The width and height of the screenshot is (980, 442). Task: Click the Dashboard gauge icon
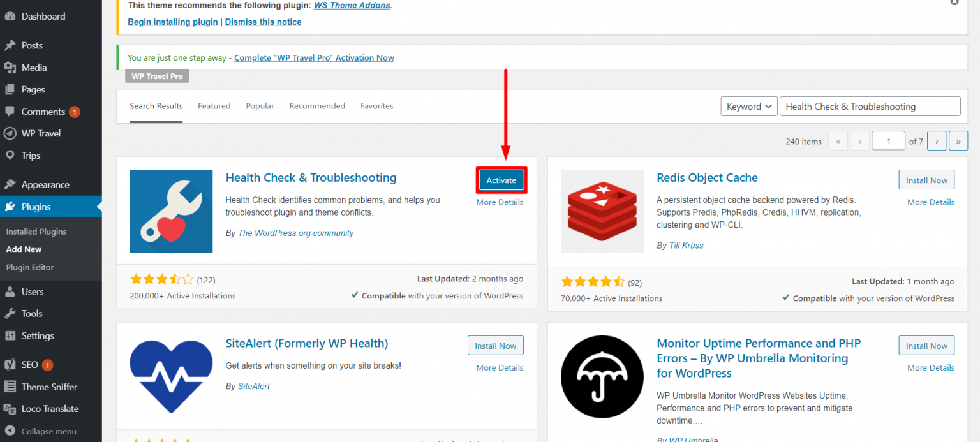[x=10, y=17]
